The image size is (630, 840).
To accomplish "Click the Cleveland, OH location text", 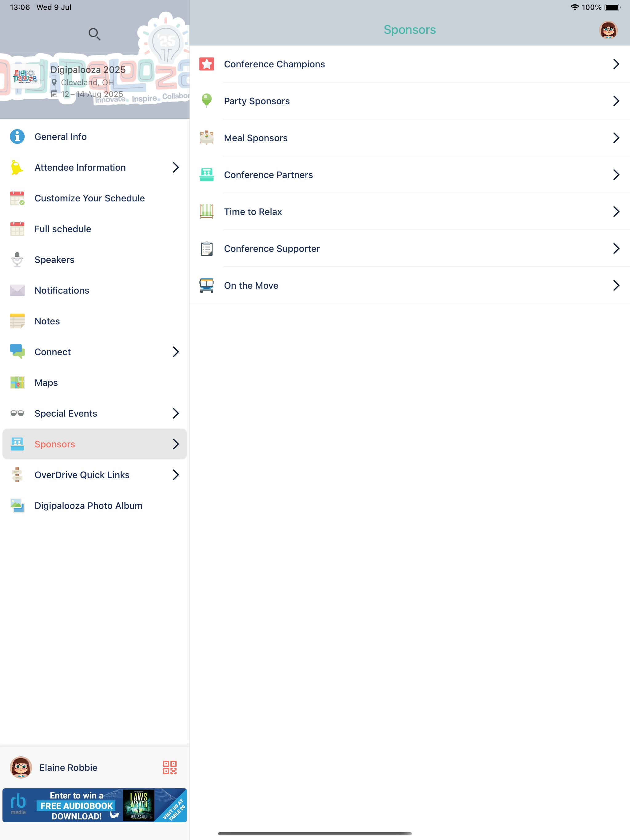I will click(x=87, y=82).
